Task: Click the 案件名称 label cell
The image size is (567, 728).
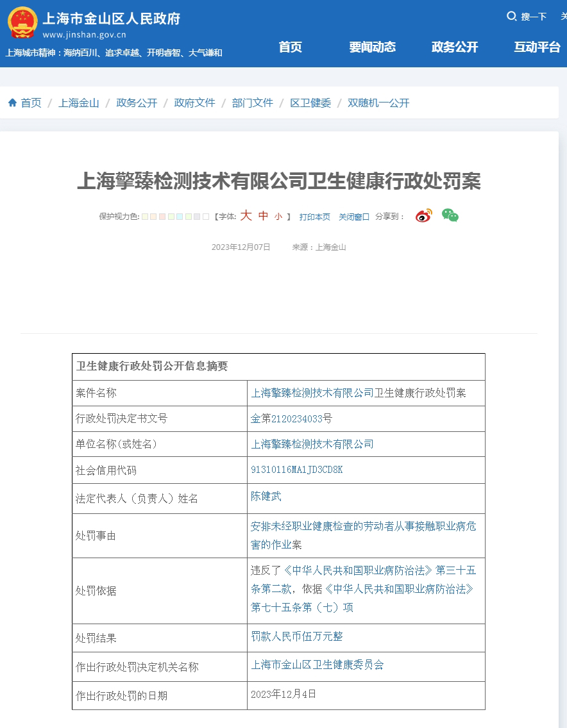Action: pos(160,393)
